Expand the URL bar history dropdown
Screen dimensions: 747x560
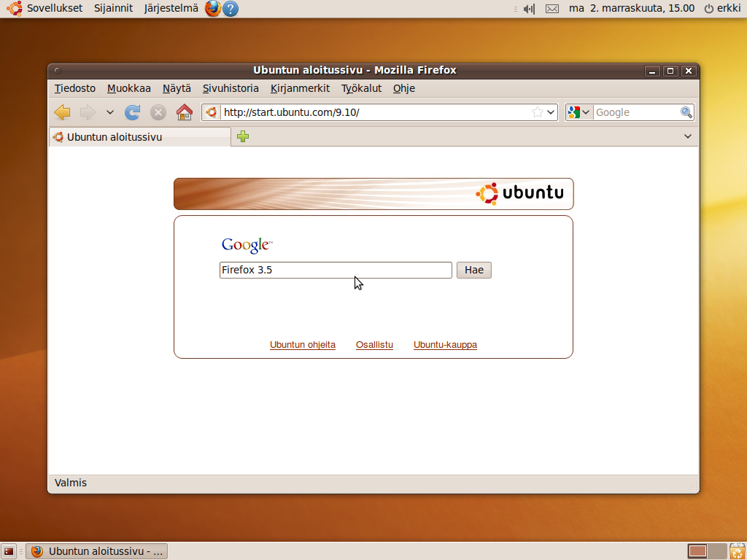(x=551, y=112)
